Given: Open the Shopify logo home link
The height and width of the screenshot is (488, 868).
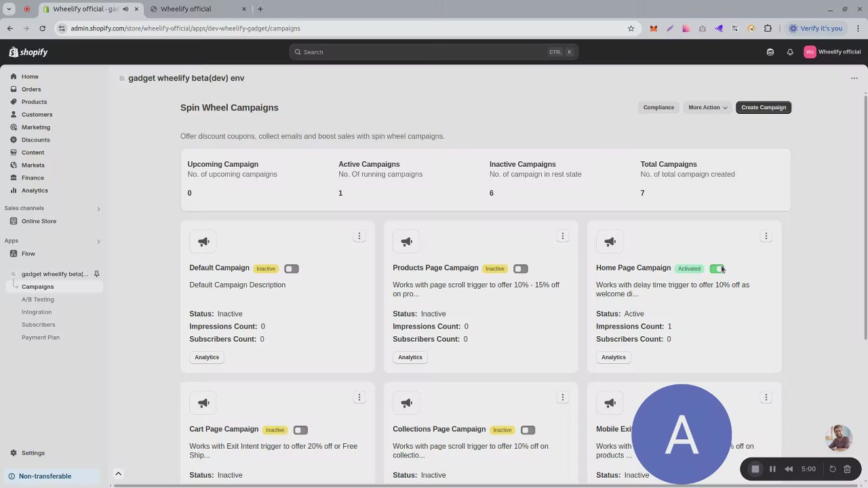Looking at the screenshot, I should pos(28,52).
